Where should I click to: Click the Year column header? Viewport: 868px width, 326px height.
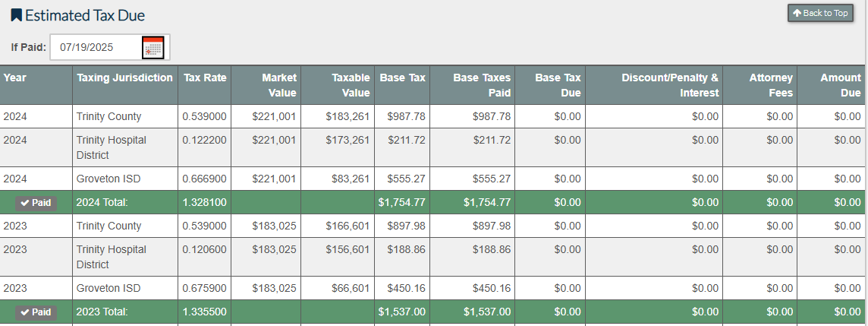coord(14,78)
